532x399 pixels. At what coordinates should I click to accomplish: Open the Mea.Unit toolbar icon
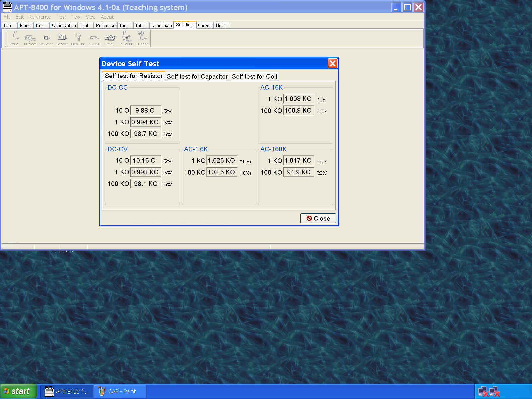[78, 38]
